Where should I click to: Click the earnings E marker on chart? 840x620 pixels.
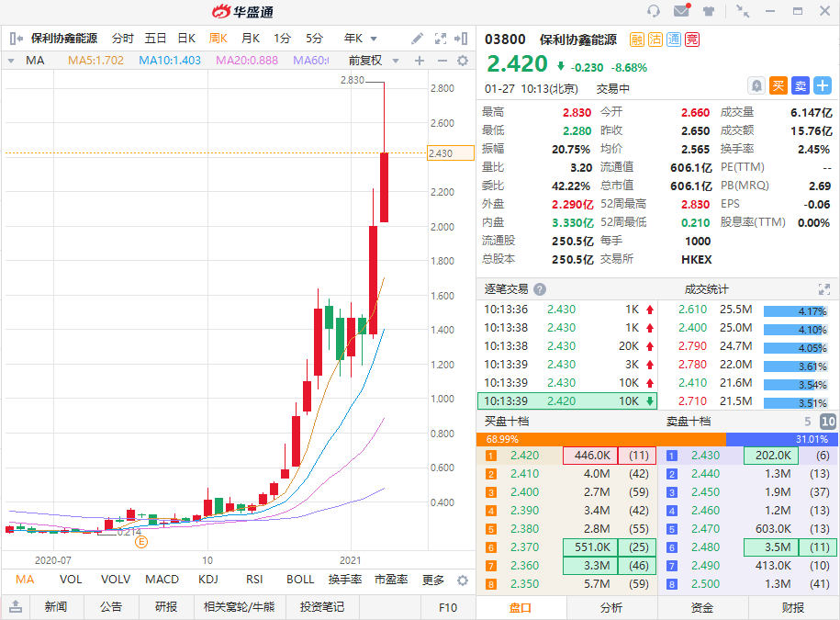click(x=140, y=542)
